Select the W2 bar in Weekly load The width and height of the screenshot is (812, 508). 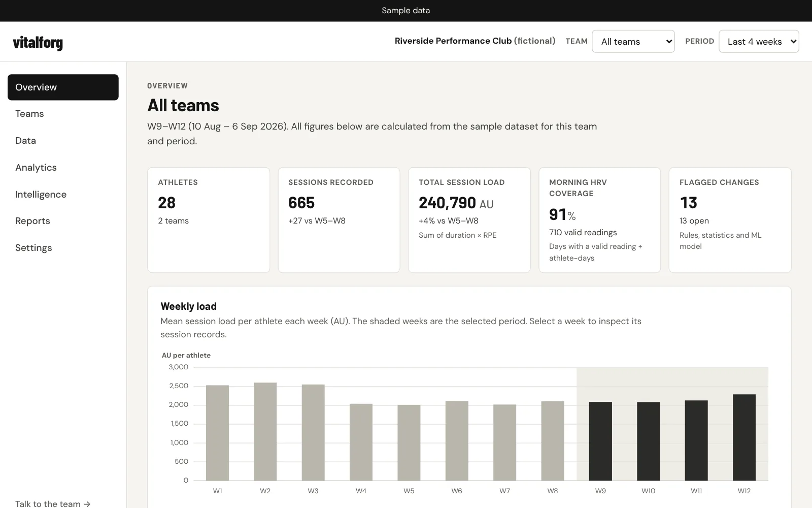point(265,431)
